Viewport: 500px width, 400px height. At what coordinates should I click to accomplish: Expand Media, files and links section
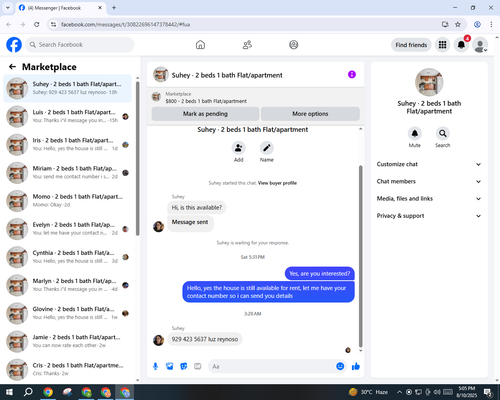pos(429,199)
